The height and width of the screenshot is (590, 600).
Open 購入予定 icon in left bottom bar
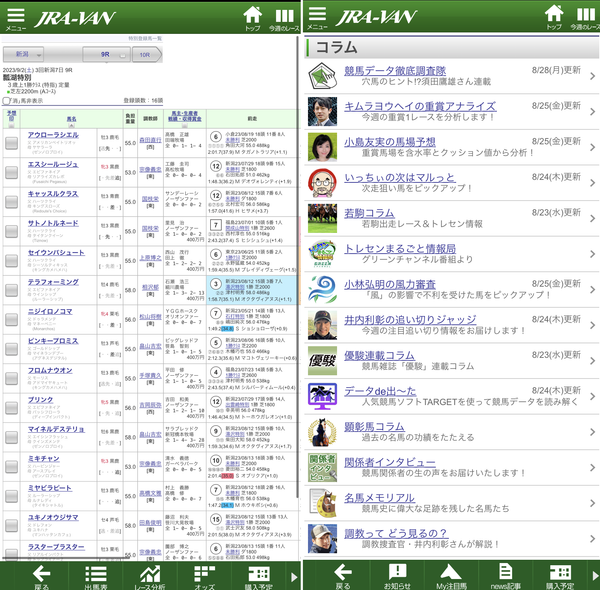click(x=259, y=576)
